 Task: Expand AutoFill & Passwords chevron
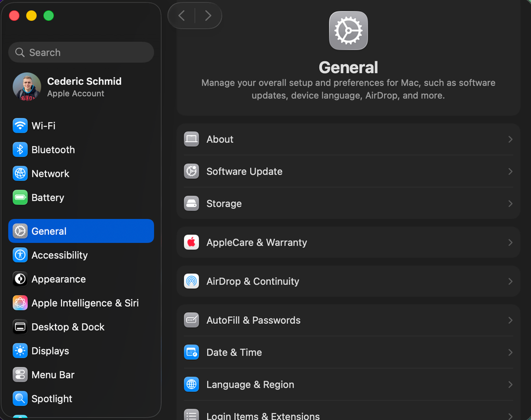click(510, 320)
